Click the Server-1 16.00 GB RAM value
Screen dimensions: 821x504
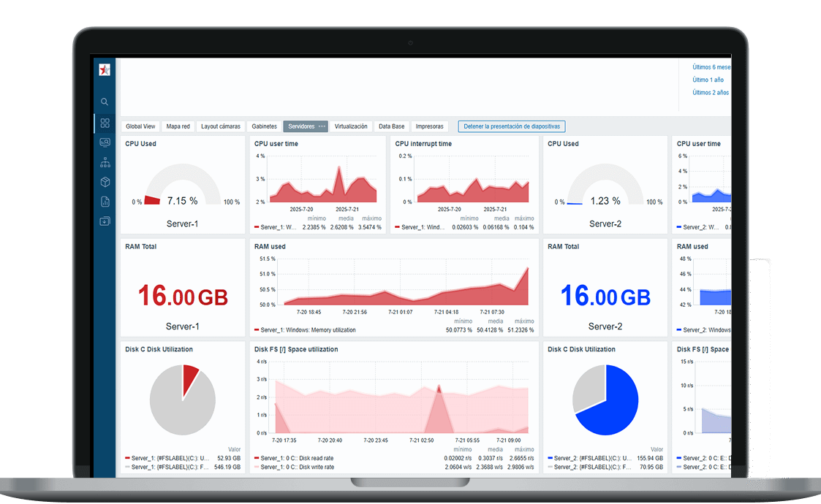point(183,296)
